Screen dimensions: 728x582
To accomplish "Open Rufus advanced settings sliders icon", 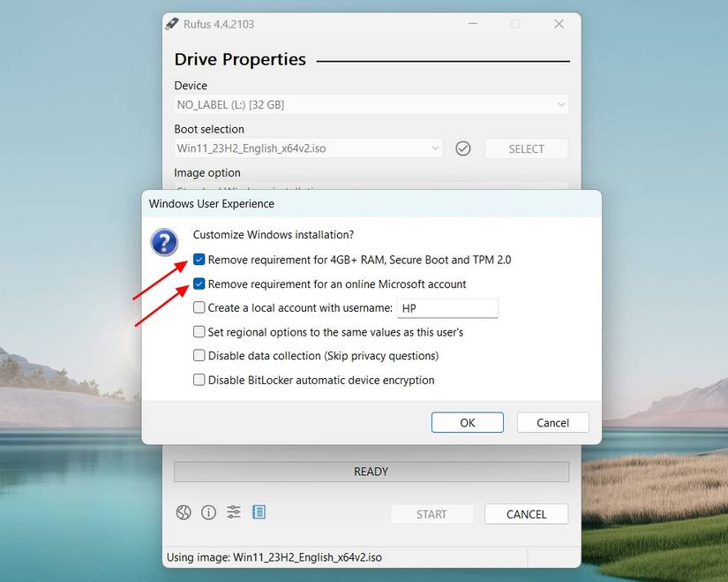I will click(x=233, y=512).
